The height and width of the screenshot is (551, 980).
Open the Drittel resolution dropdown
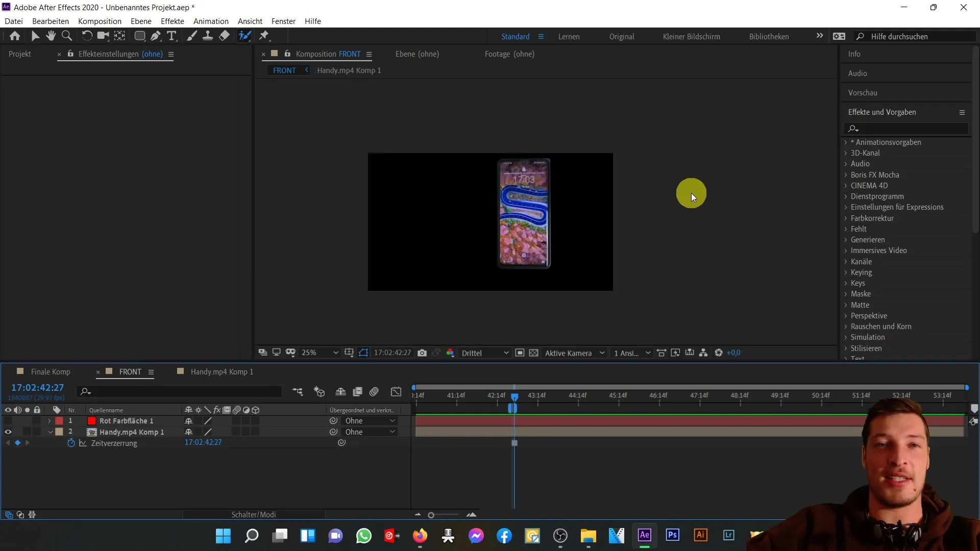485,353
